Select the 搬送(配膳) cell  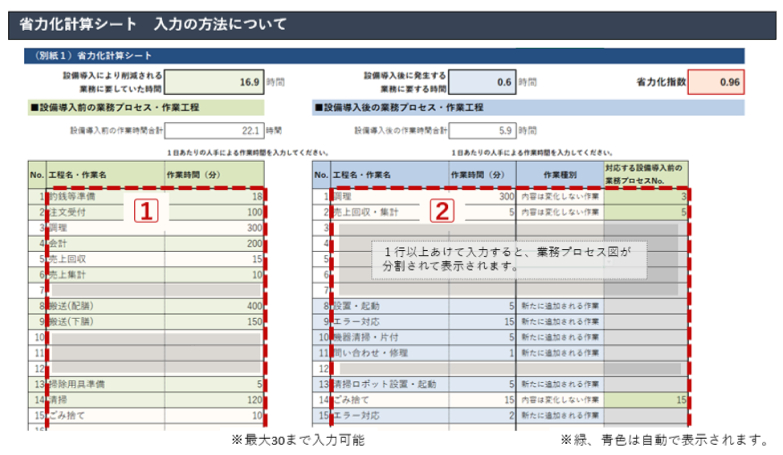(x=106, y=306)
